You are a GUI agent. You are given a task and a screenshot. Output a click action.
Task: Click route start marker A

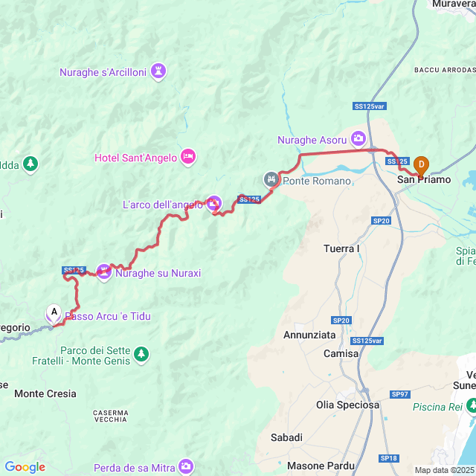[x=54, y=314]
